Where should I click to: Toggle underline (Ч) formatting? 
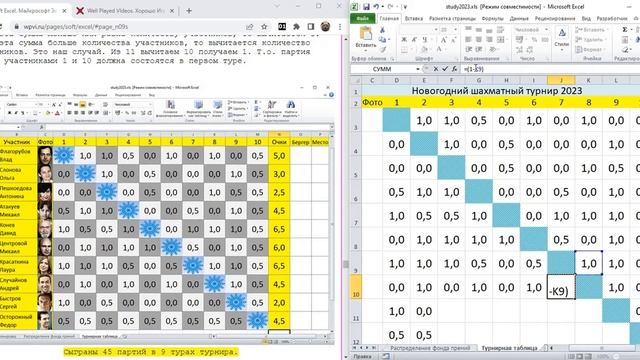click(x=425, y=40)
